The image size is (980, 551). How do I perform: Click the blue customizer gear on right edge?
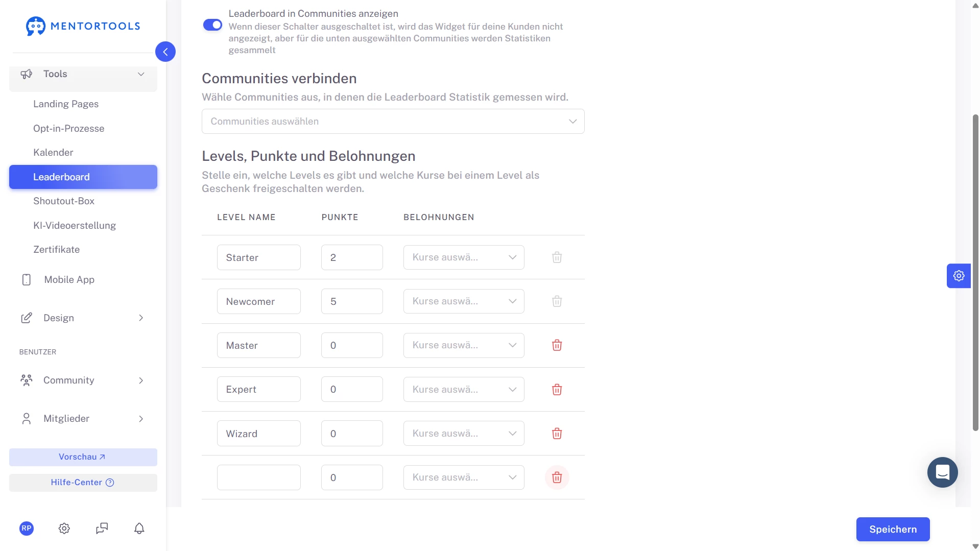(959, 276)
